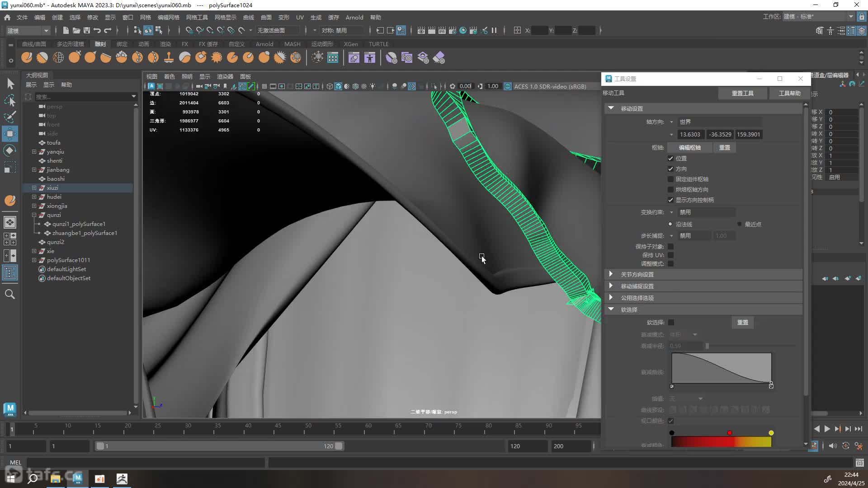Click the Open scene folder icon

click(76, 30)
